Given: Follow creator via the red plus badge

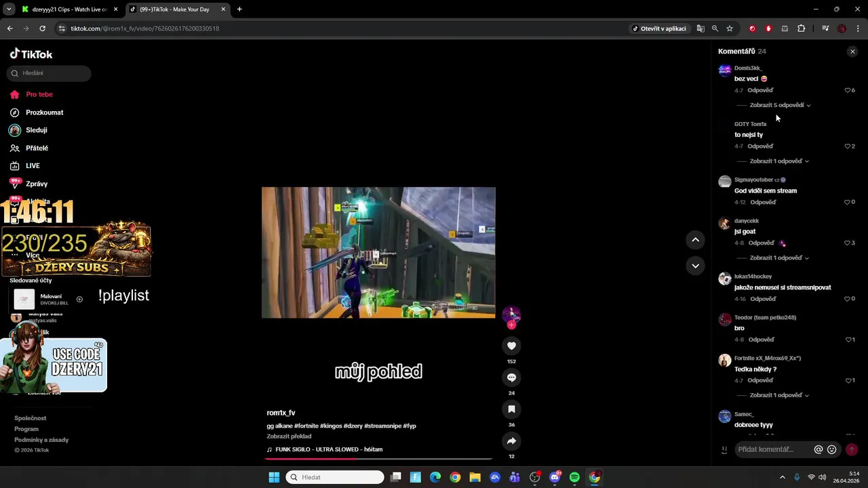Looking at the screenshot, I should (511, 325).
